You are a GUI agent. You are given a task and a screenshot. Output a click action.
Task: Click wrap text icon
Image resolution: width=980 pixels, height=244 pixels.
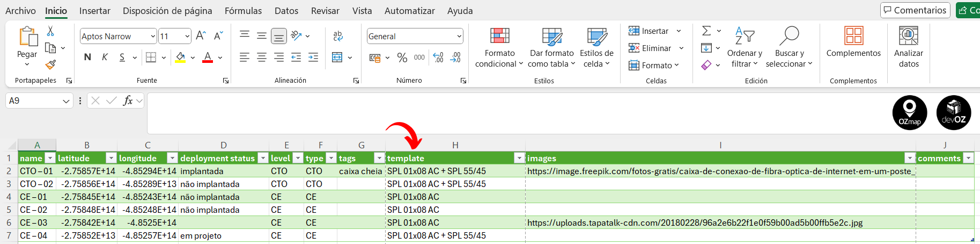point(338,35)
